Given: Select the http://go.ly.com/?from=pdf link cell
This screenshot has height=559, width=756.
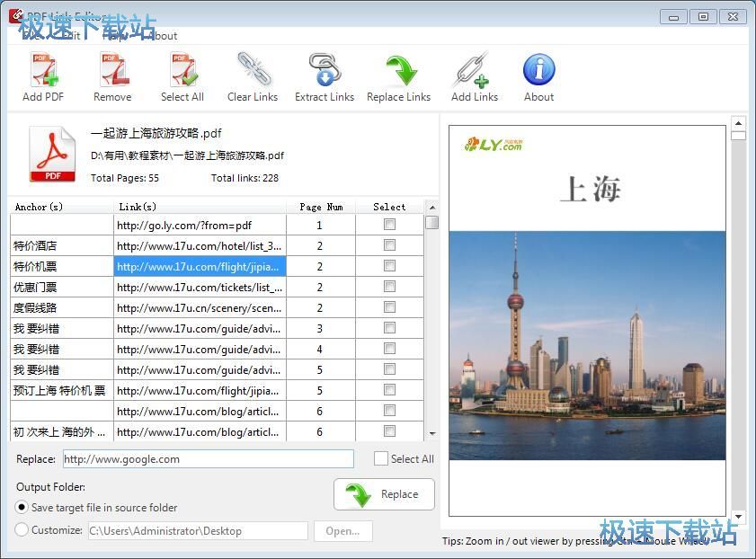Looking at the screenshot, I should tap(200, 225).
